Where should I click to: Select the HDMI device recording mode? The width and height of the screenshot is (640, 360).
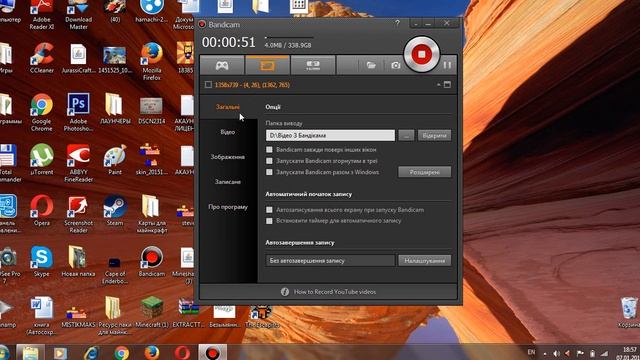coord(313,65)
